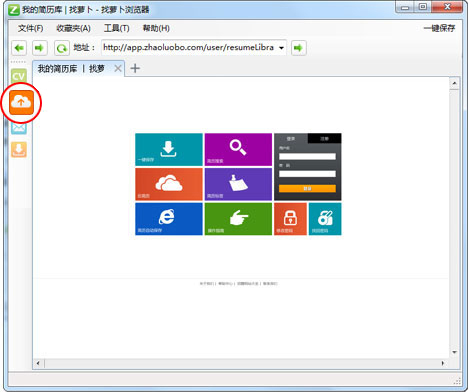Open the orange cloud resume tile
The image size is (468, 392).
169,184
